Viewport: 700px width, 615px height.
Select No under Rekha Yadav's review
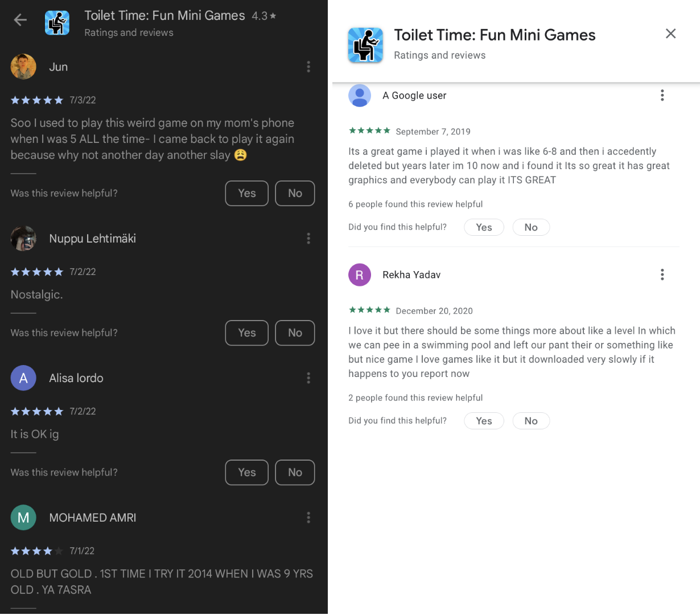531,421
